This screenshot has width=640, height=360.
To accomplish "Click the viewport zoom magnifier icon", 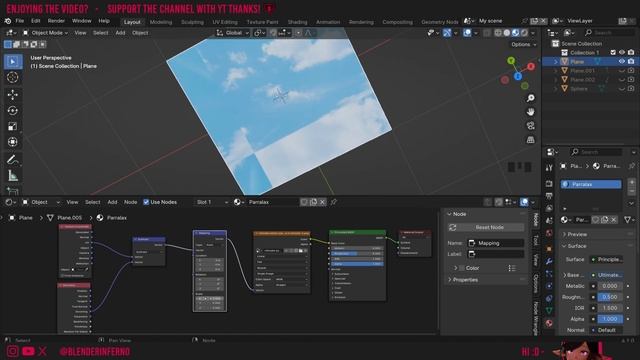I will coord(530,98).
